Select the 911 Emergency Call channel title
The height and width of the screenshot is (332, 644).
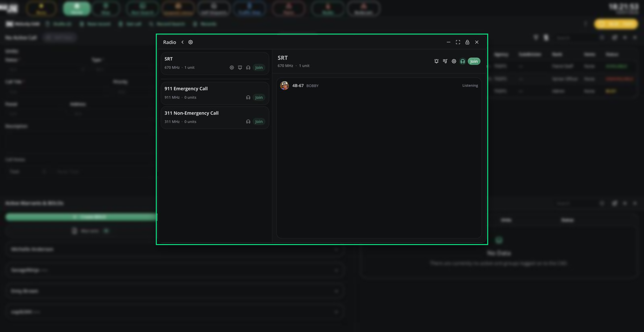point(186,89)
